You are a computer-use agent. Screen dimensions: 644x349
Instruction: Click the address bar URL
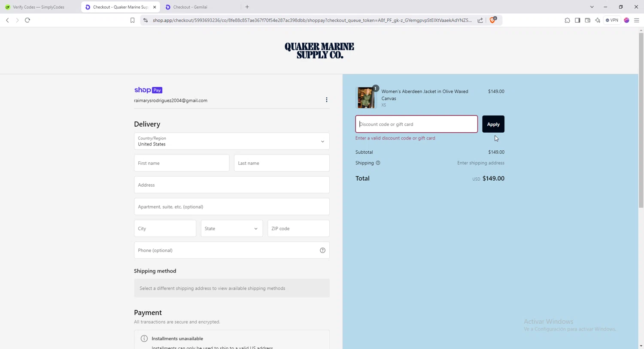click(312, 20)
